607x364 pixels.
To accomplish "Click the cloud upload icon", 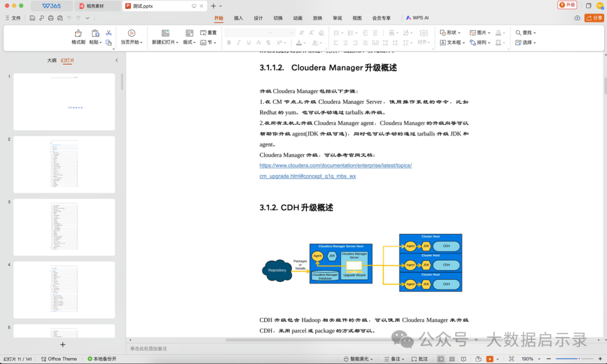I will (x=577, y=18).
